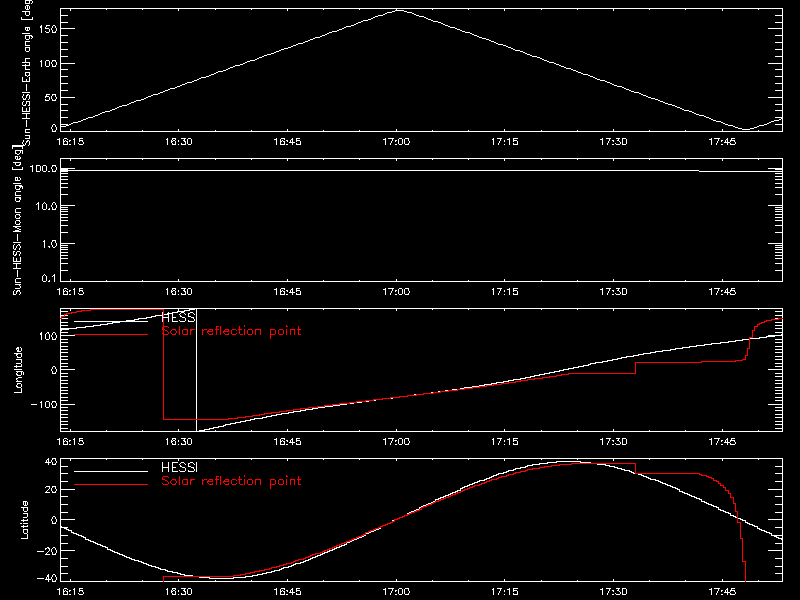Click the 1.0 tick on Moon angle axis
The width and height of the screenshot is (800, 600).
(x=49, y=244)
